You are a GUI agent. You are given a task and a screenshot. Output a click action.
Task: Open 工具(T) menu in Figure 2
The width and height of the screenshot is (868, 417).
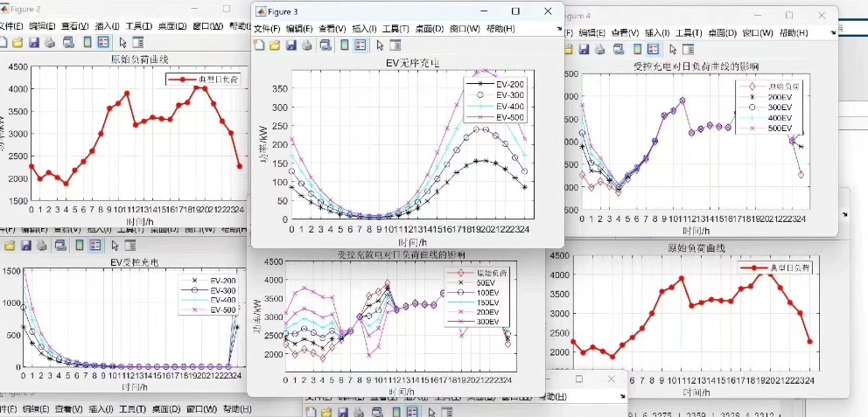tap(139, 25)
